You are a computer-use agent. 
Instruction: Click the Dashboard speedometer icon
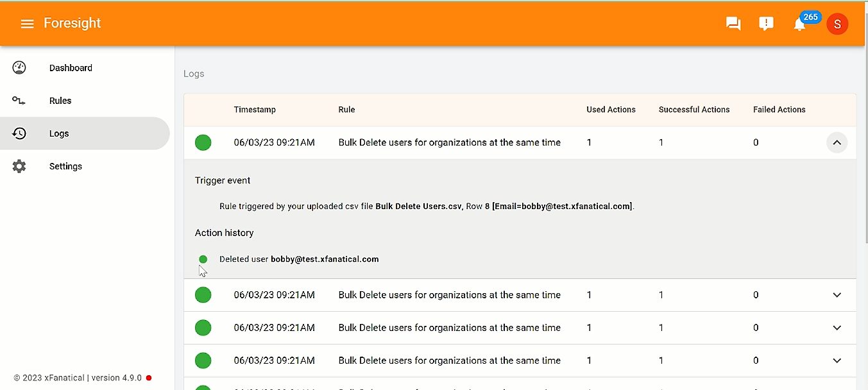pyautogui.click(x=19, y=67)
